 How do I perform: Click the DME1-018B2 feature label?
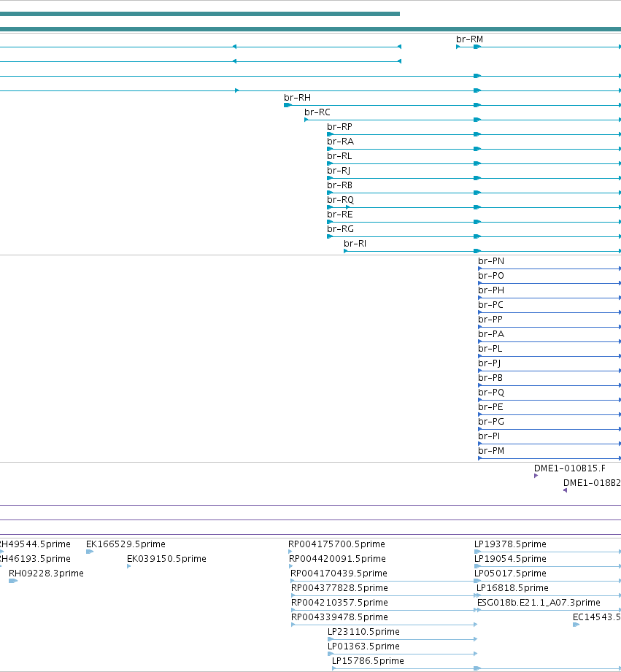click(592, 482)
